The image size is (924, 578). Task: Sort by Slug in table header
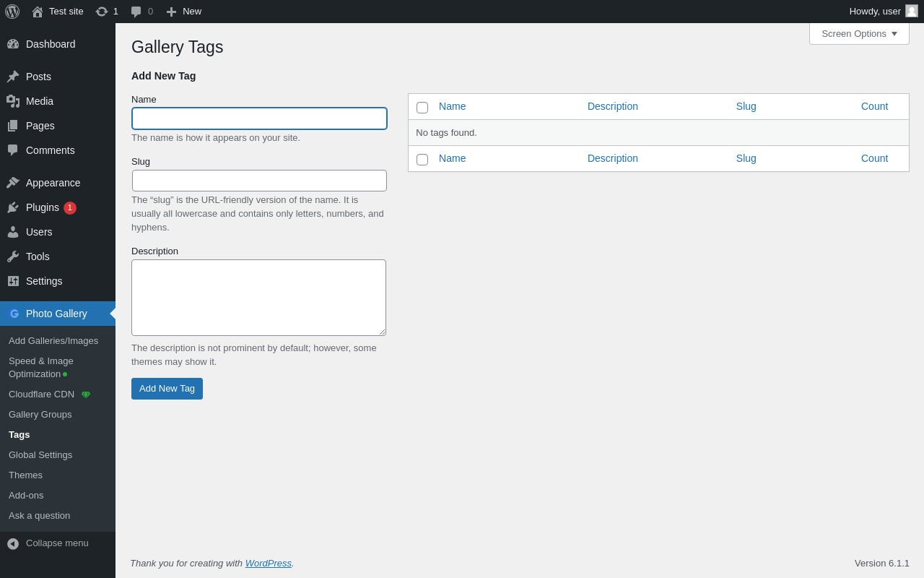point(746,106)
